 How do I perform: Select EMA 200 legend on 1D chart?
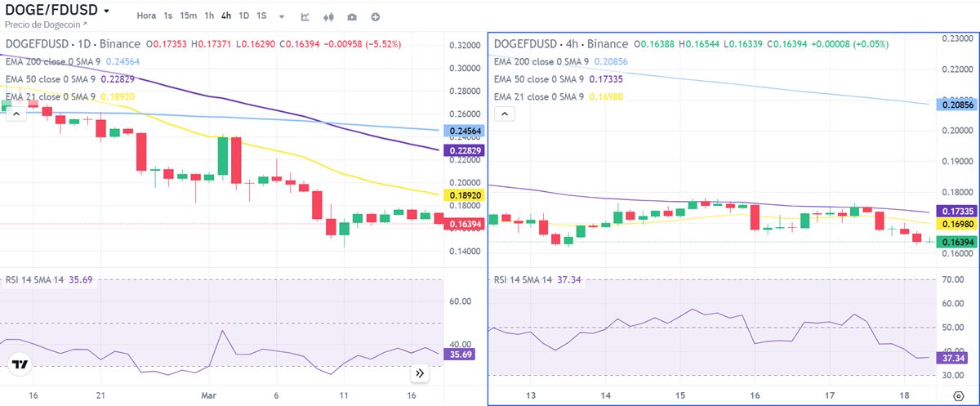73,61
